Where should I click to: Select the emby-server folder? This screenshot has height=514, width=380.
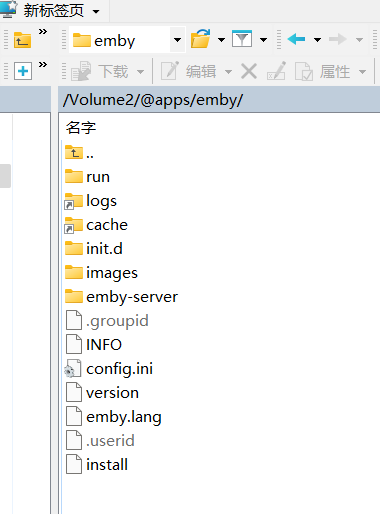point(121,297)
